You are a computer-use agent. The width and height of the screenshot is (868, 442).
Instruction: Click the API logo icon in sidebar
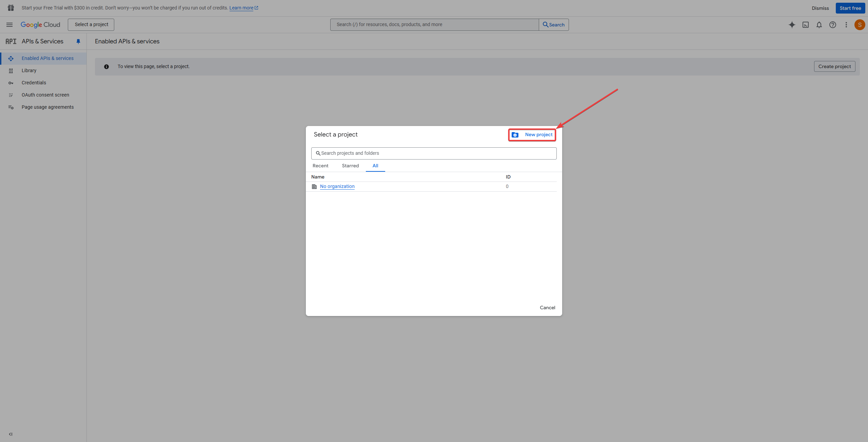(x=11, y=41)
